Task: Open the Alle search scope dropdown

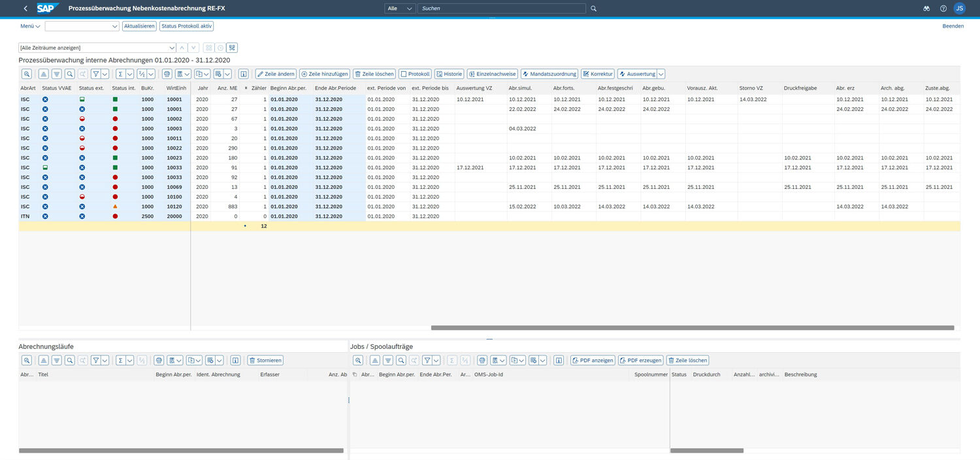Action: click(400, 8)
